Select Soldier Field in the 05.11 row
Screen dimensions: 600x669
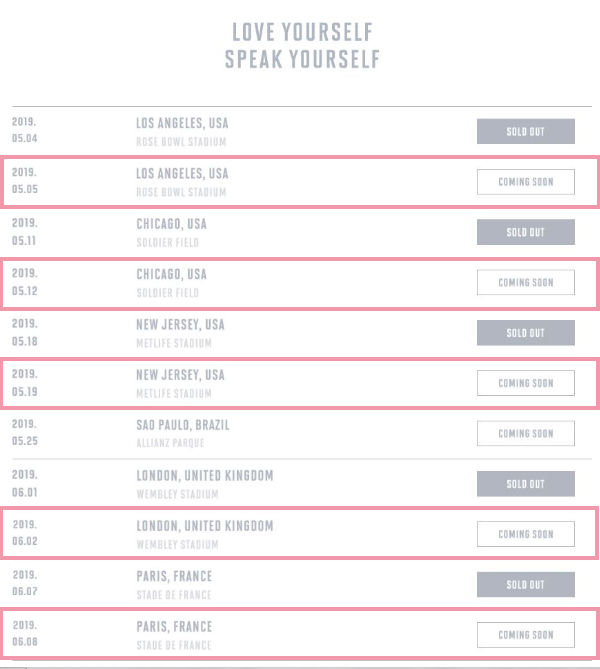click(x=167, y=242)
